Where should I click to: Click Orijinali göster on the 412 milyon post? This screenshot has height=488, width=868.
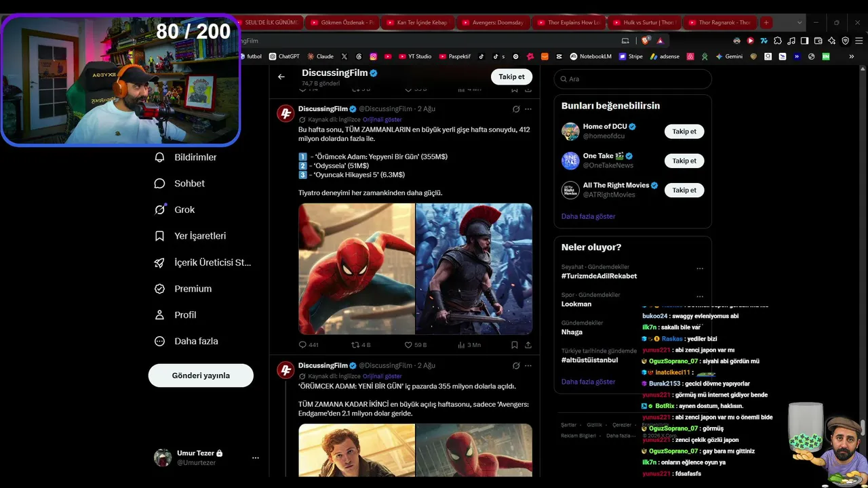point(382,119)
